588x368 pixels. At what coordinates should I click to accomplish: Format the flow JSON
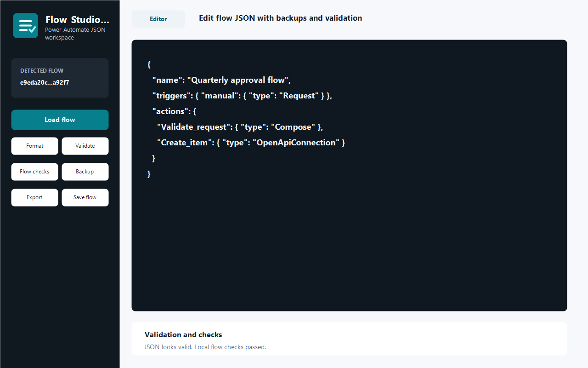tap(34, 146)
